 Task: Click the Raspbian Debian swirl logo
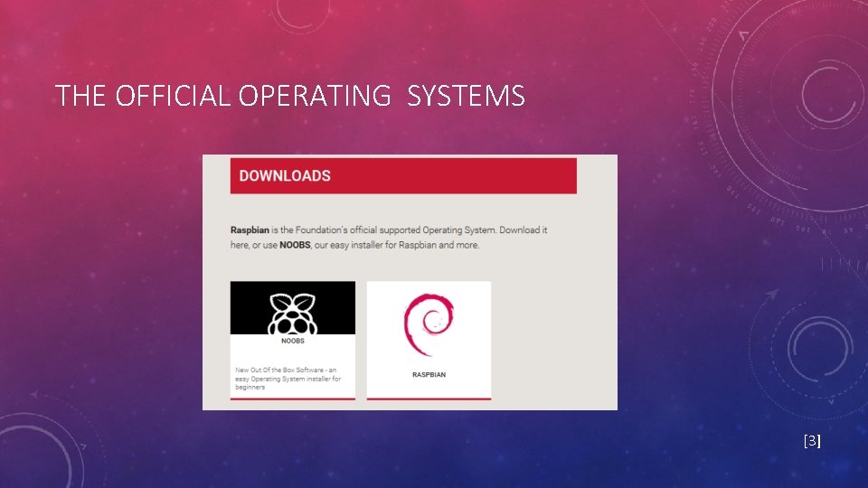[x=429, y=324]
